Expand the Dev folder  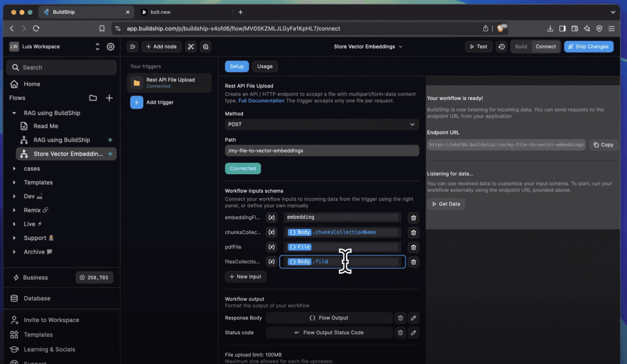pos(14,196)
